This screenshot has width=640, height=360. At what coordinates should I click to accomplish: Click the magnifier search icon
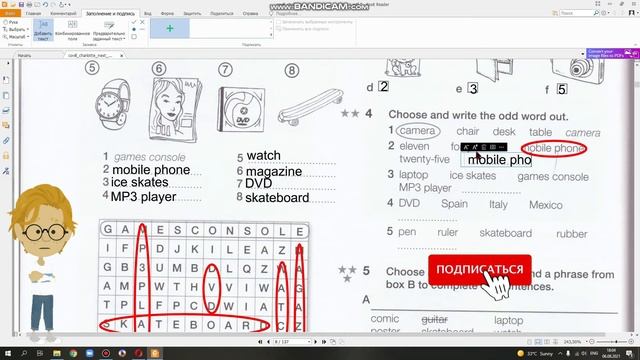[x=596, y=13]
